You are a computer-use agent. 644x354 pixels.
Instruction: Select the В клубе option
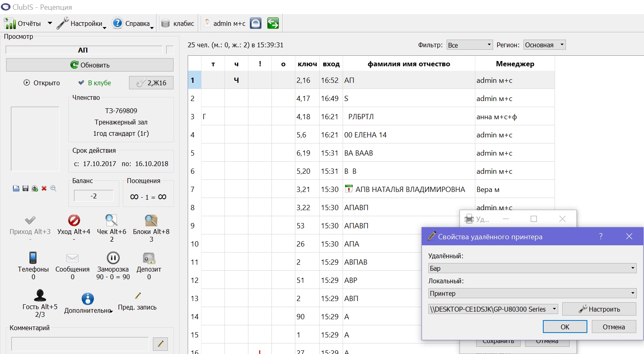[x=95, y=83]
